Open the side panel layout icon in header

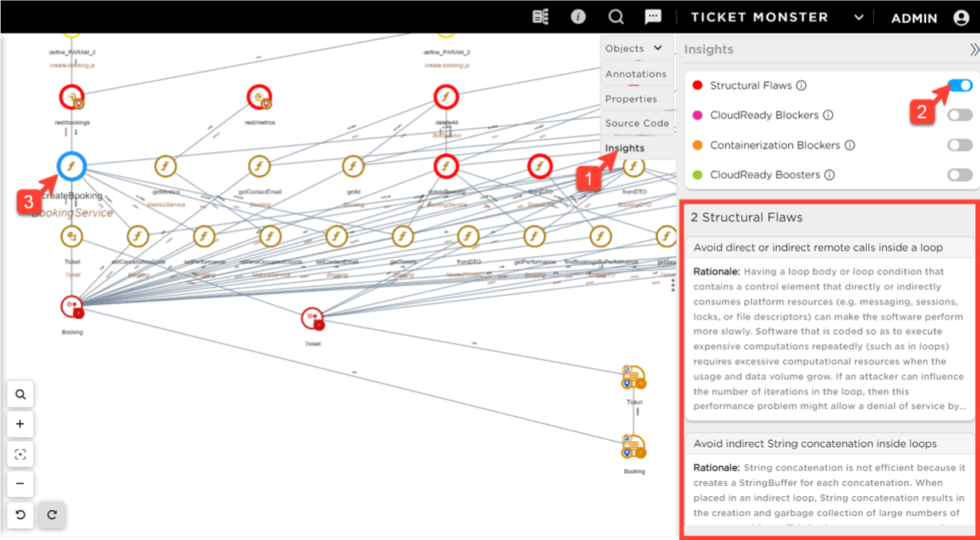coord(541,17)
